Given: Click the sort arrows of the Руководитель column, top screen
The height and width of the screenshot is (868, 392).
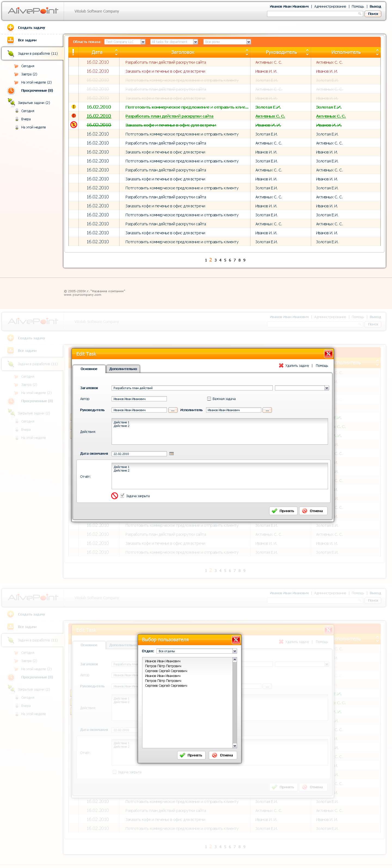Looking at the screenshot, I should tap(307, 52).
